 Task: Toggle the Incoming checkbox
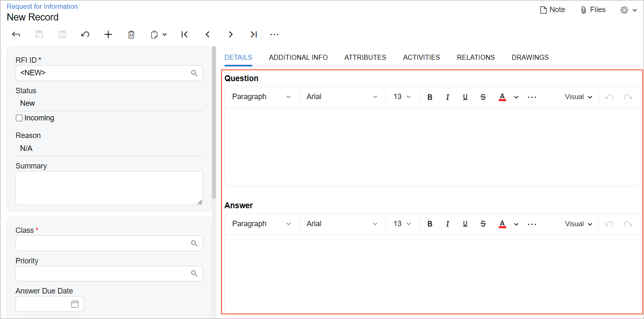(19, 118)
